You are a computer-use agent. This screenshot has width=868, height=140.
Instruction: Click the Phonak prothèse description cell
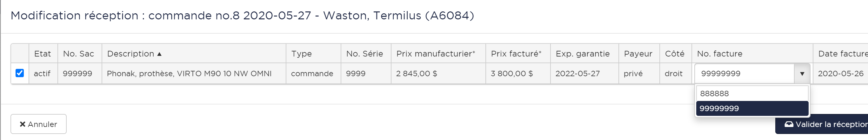pos(189,74)
